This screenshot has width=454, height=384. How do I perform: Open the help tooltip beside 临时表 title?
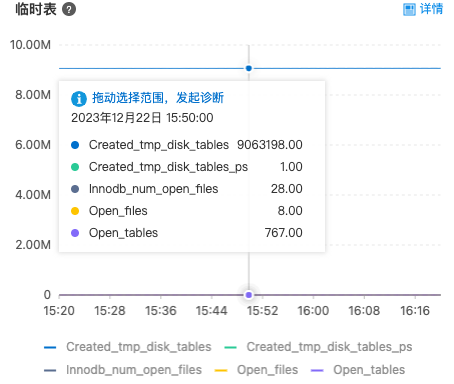tap(69, 9)
